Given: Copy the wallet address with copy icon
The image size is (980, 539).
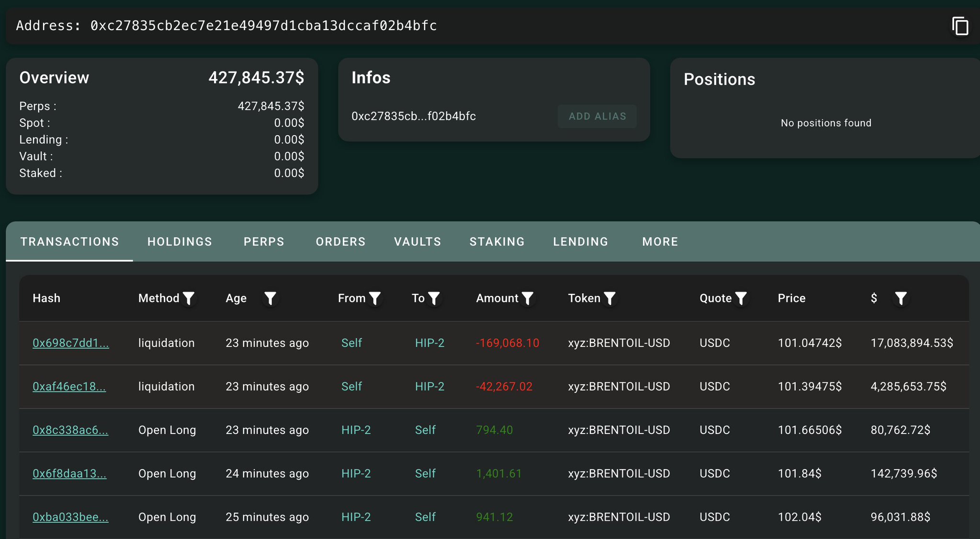Looking at the screenshot, I should (x=960, y=26).
